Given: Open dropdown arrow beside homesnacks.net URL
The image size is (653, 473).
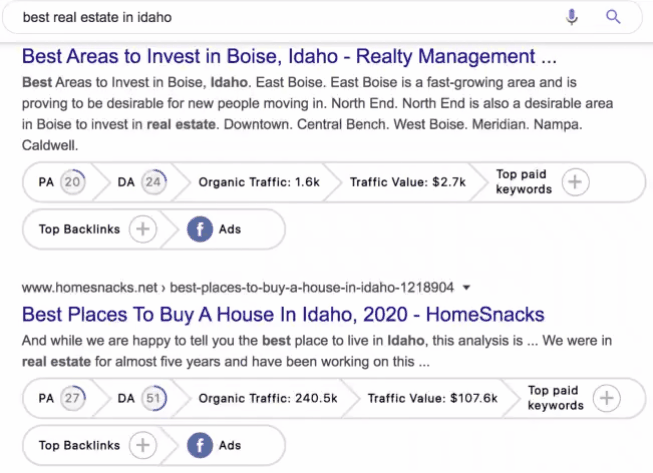Looking at the screenshot, I should [x=467, y=287].
